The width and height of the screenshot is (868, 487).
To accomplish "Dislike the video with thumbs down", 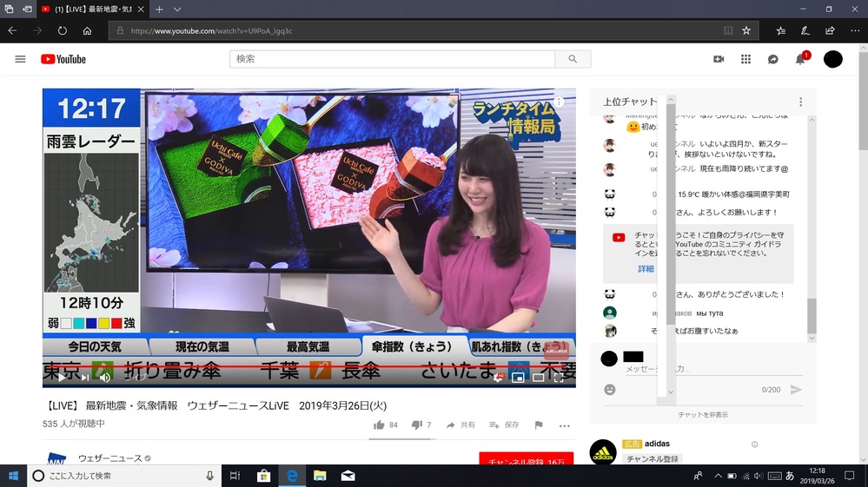I will 417,425.
